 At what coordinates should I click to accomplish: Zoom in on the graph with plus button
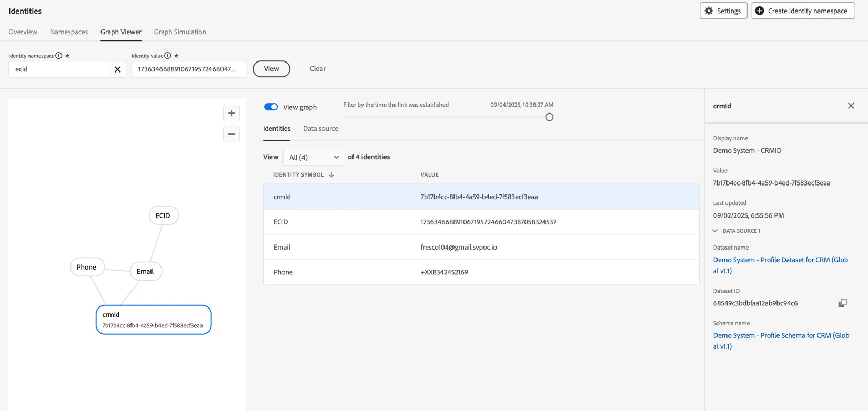[x=231, y=113]
